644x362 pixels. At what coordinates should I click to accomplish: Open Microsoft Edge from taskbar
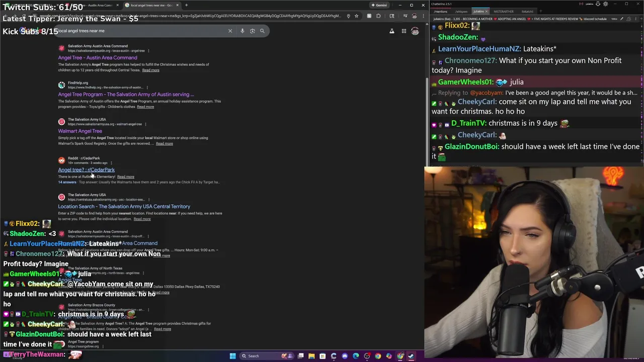pyautogui.click(x=356, y=356)
